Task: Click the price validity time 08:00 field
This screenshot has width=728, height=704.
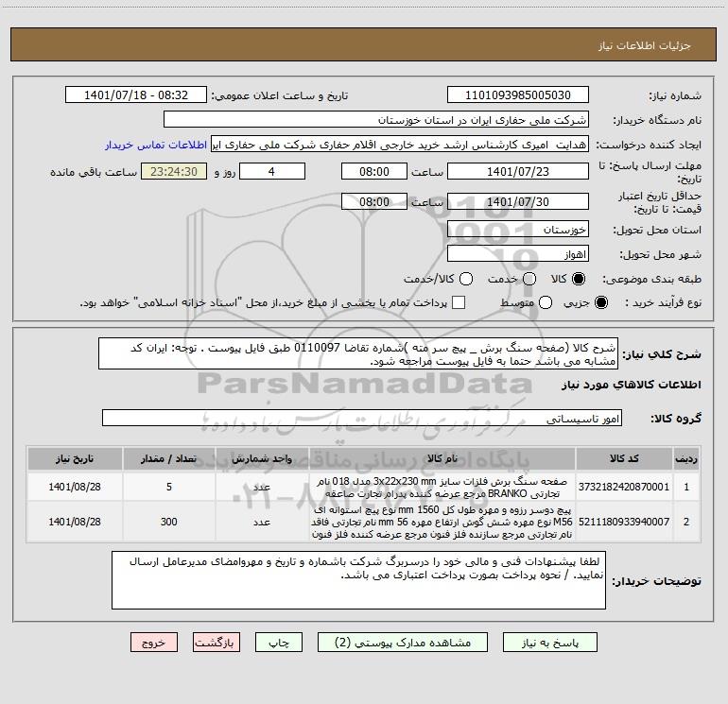Action: (374, 201)
